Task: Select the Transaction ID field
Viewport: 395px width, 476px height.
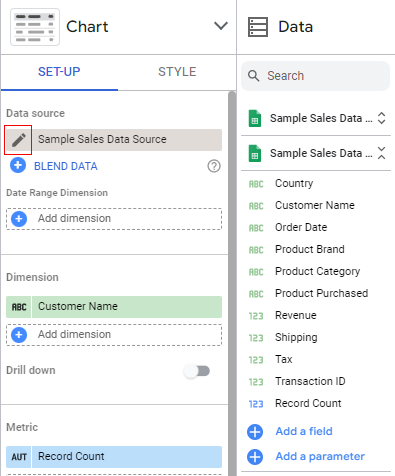Action: tap(310, 381)
